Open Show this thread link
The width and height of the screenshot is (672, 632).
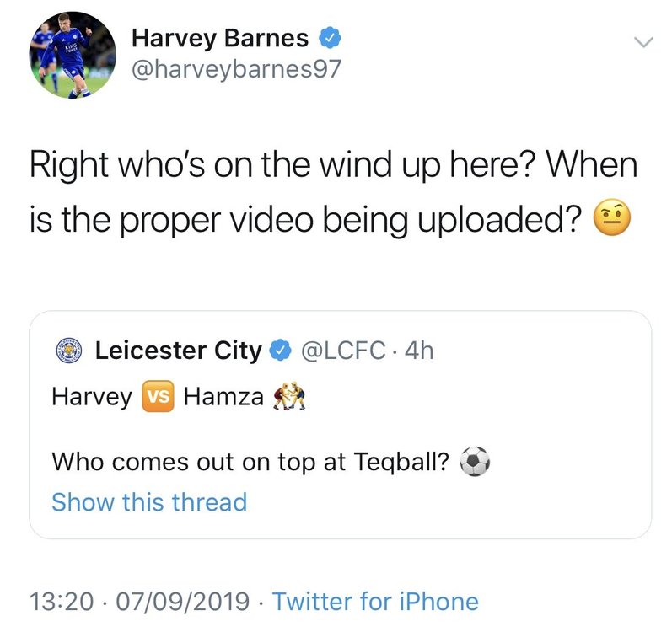(x=149, y=501)
